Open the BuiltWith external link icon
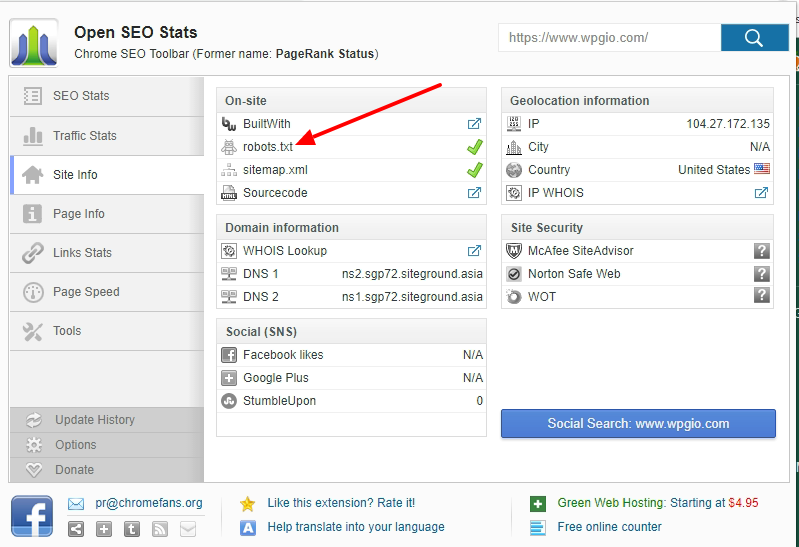This screenshot has width=799, height=547. (474, 124)
